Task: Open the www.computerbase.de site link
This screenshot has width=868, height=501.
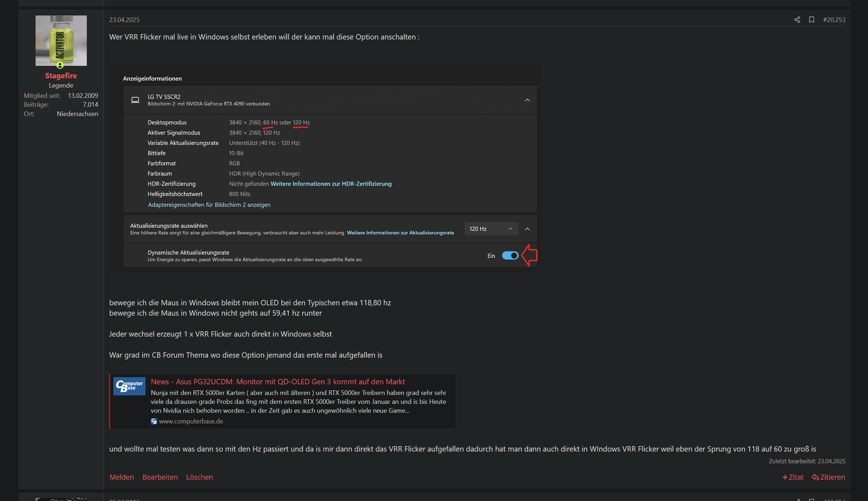Action: [191, 421]
